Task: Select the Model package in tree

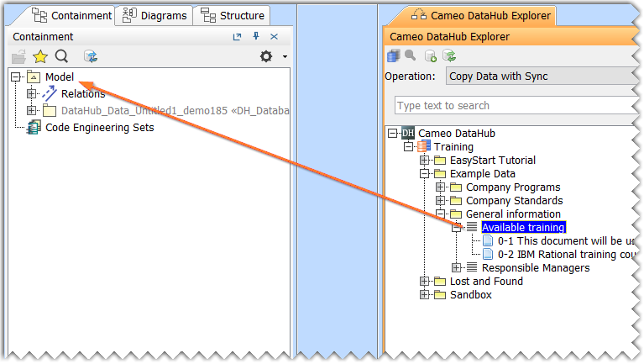Action: pyautogui.click(x=60, y=76)
